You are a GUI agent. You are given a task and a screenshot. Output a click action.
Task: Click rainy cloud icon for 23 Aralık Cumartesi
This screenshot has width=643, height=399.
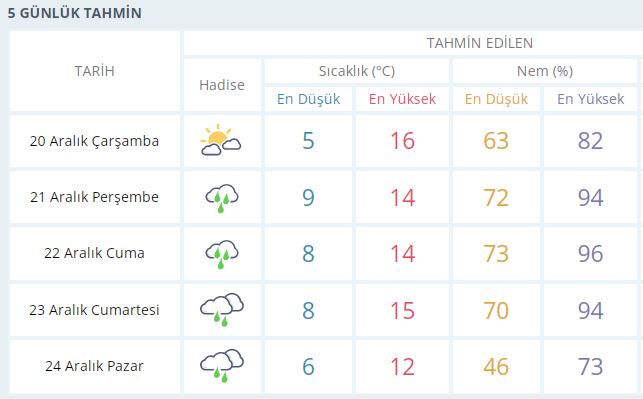[221, 310]
